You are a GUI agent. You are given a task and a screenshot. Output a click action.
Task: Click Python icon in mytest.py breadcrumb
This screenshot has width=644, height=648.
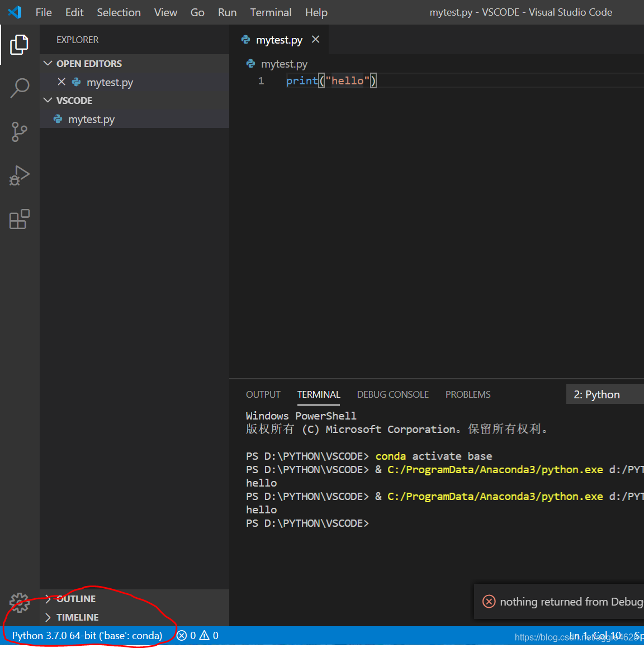coord(250,64)
